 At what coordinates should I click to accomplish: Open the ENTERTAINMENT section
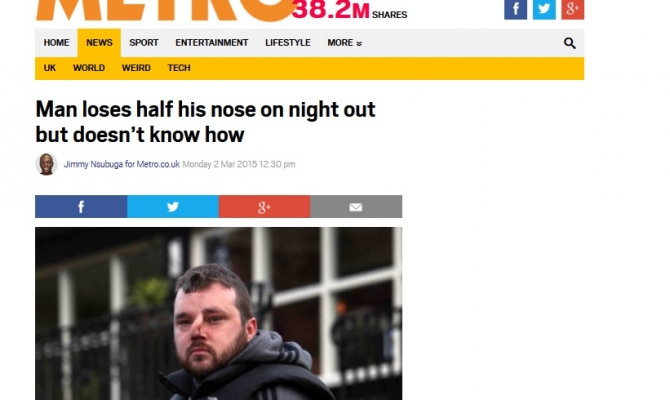tap(212, 43)
